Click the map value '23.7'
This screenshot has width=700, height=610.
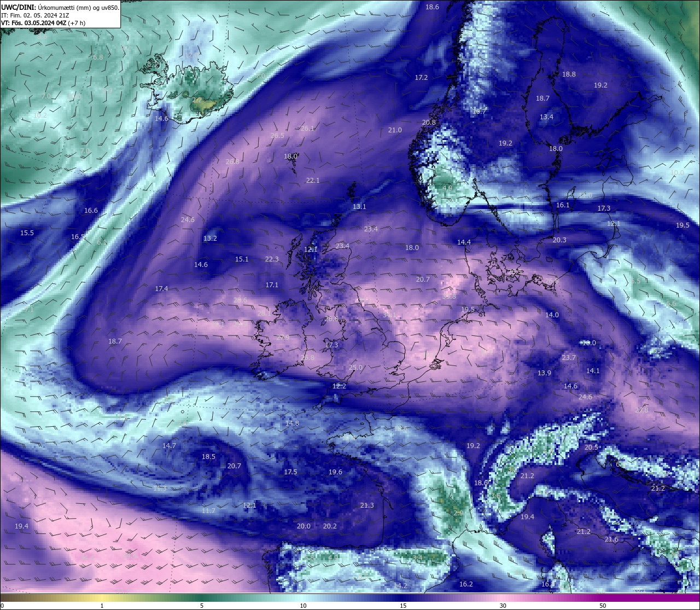point(569,357)
